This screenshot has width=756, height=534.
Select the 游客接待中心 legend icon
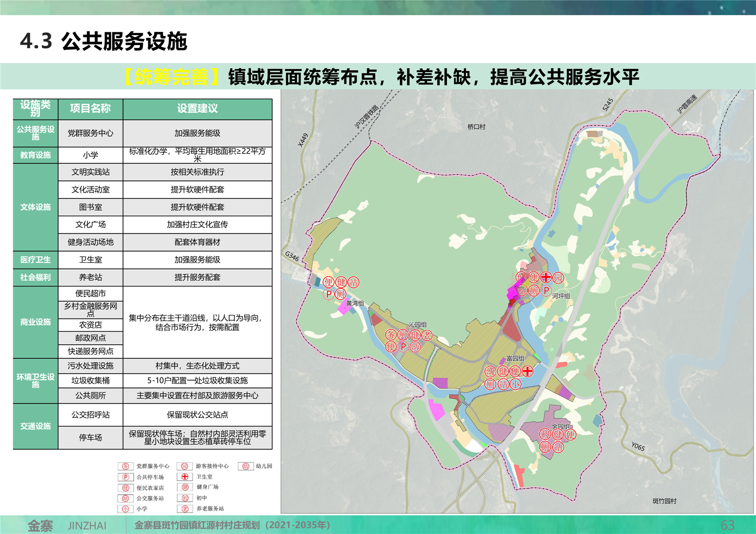coord(185,466)
